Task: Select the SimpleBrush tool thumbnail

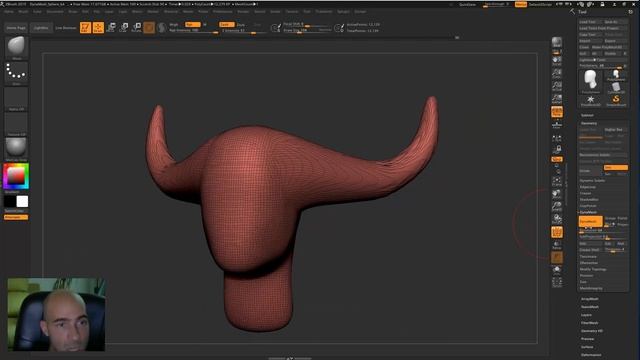Action: coord(616,101)
